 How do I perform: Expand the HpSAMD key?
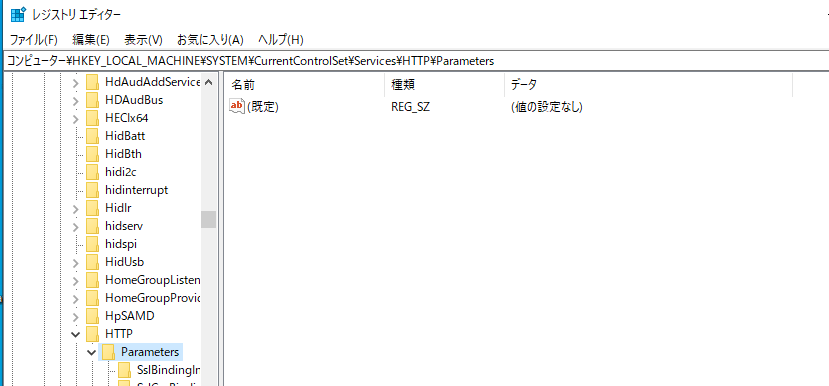tap(76, 317)
